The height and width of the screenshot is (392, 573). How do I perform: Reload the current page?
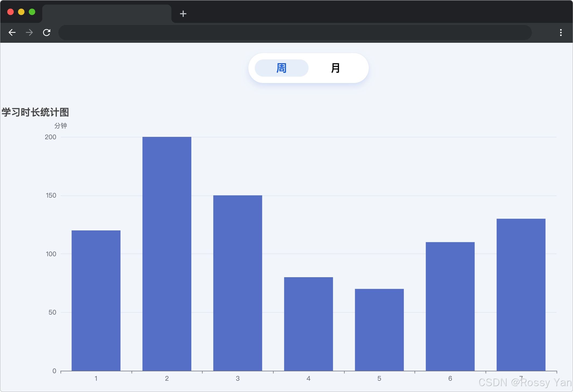point(47,32)
